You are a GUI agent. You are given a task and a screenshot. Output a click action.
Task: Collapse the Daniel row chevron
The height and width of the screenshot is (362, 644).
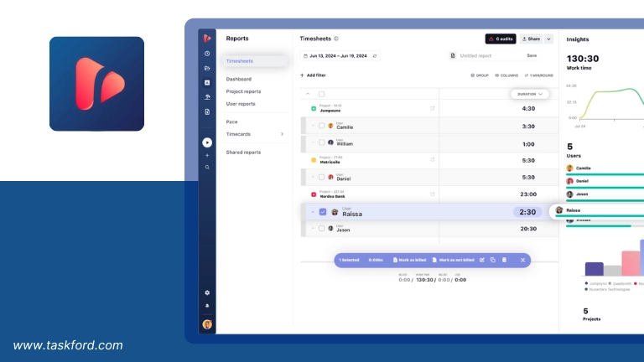click(x=313, y=178)
